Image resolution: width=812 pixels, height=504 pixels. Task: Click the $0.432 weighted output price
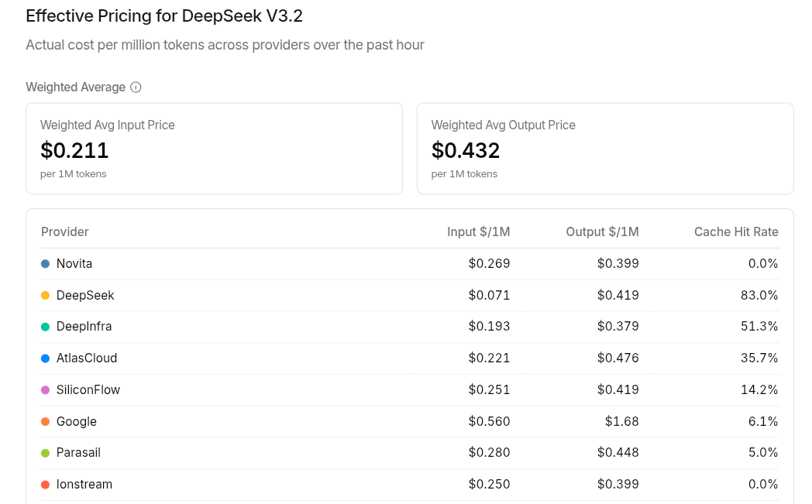[466, 150]
